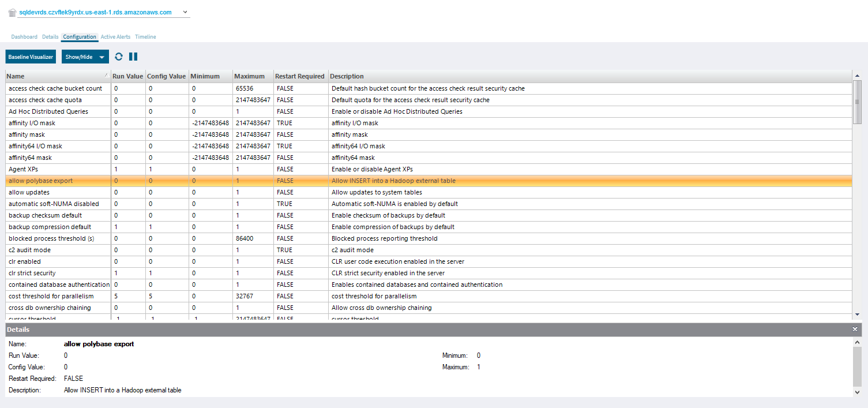Click 'CLR user code execution enabled' description
The height and width of the screenshot is (408, 868).
point(398,261)
